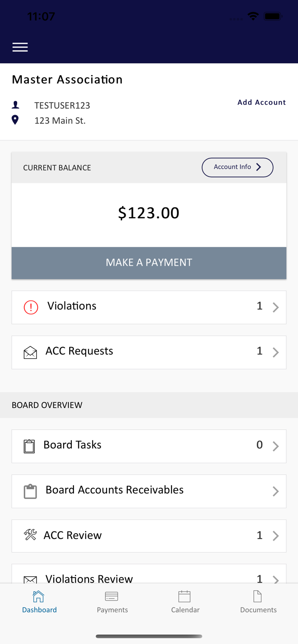Viewport: 298px width, 644px height.
Task: Tap the ACC Requests envelope icon
Action: point(30,352)
